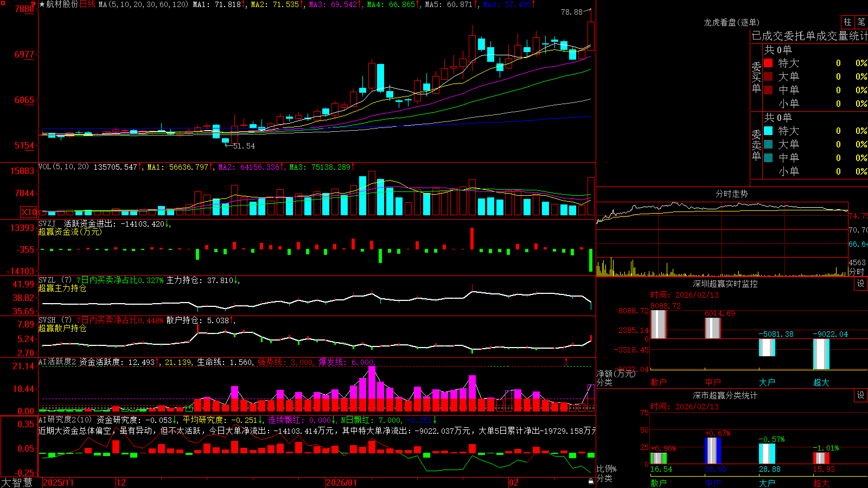
Task: Click the dark red 大单 buy-order swatch
Action: point(768,76)
